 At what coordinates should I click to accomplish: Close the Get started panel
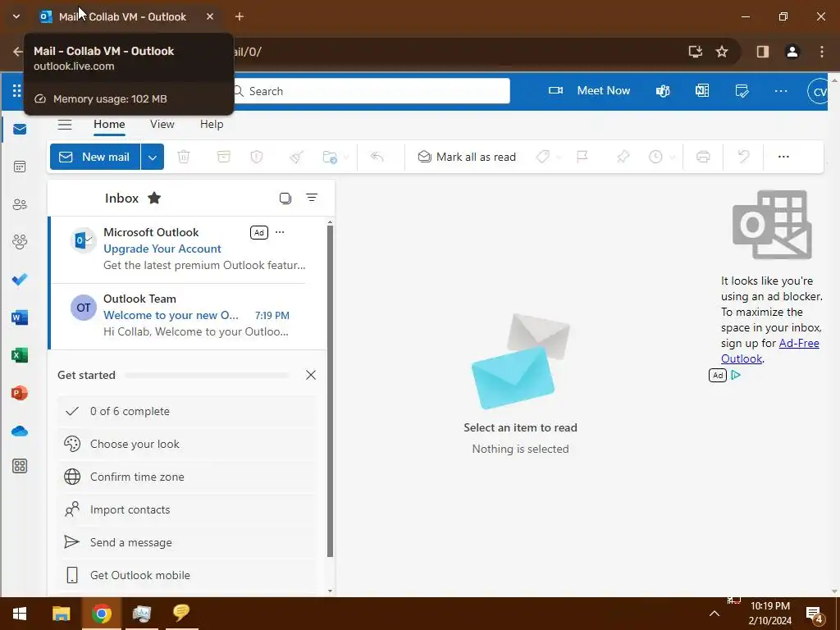(x=311, y=375)
